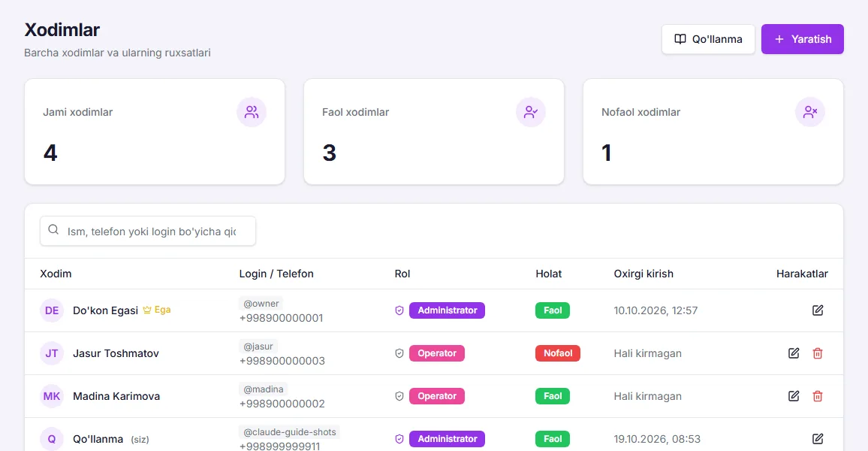Click the Operator badge for Madina Karimova

point(437,396)
